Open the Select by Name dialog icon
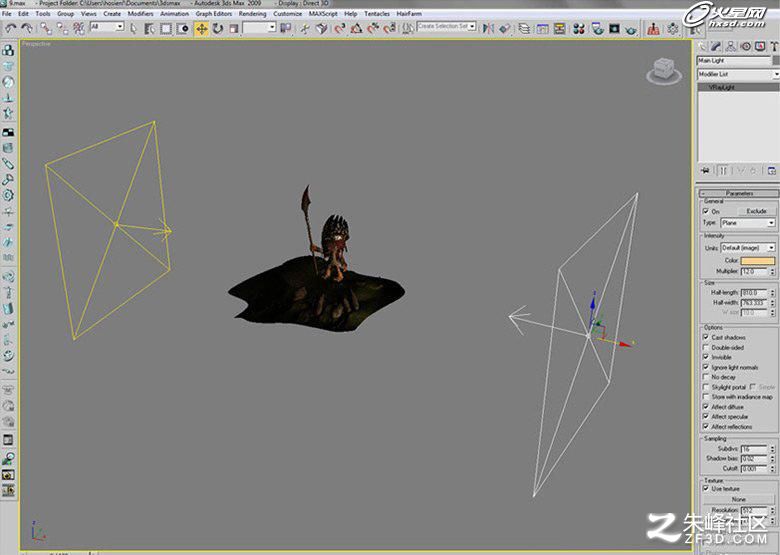 (150, 28)
